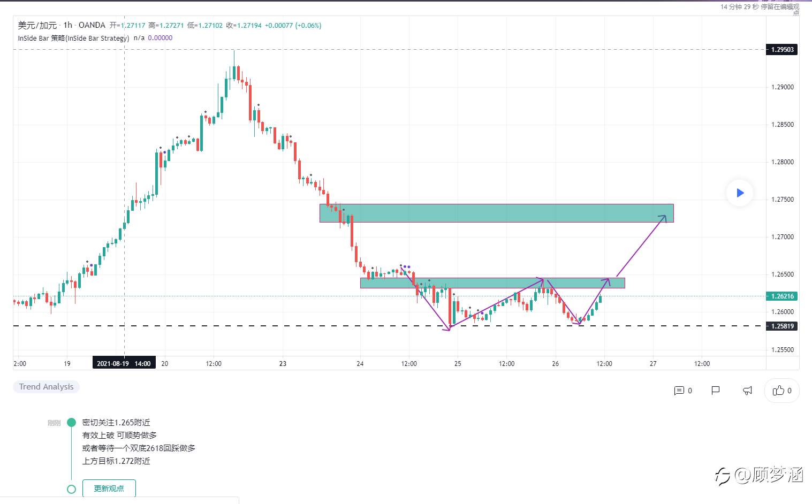Image resolution: width=812 pixels, height=504 pixels.
Task: Select the current price label 1.26216
Action: 782,296
